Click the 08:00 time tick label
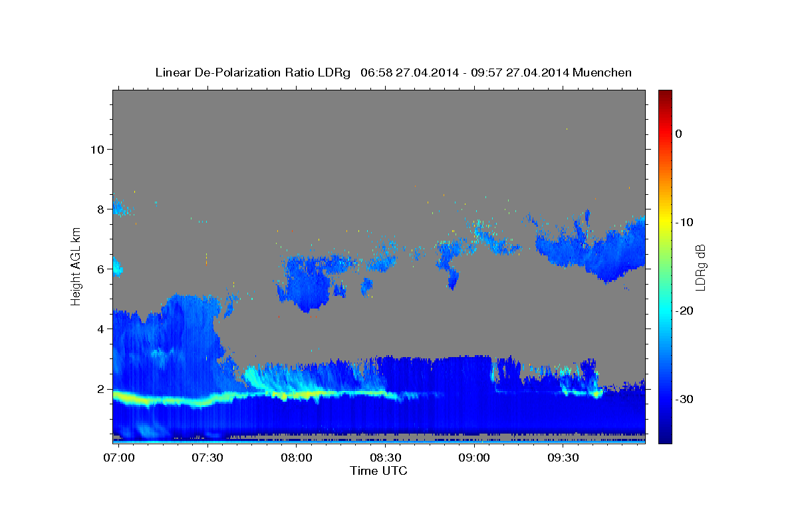This screenshot has height=532, width=798. [x=296, y=458]
